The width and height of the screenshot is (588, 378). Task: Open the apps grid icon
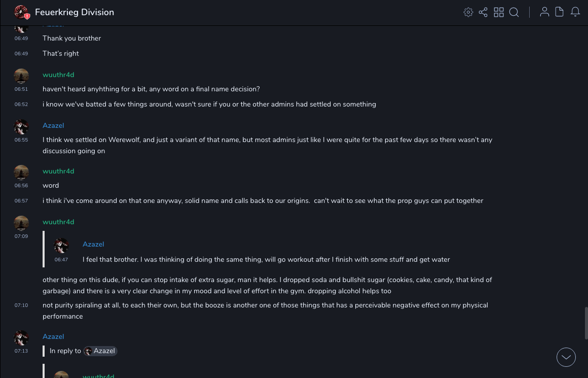499,12
